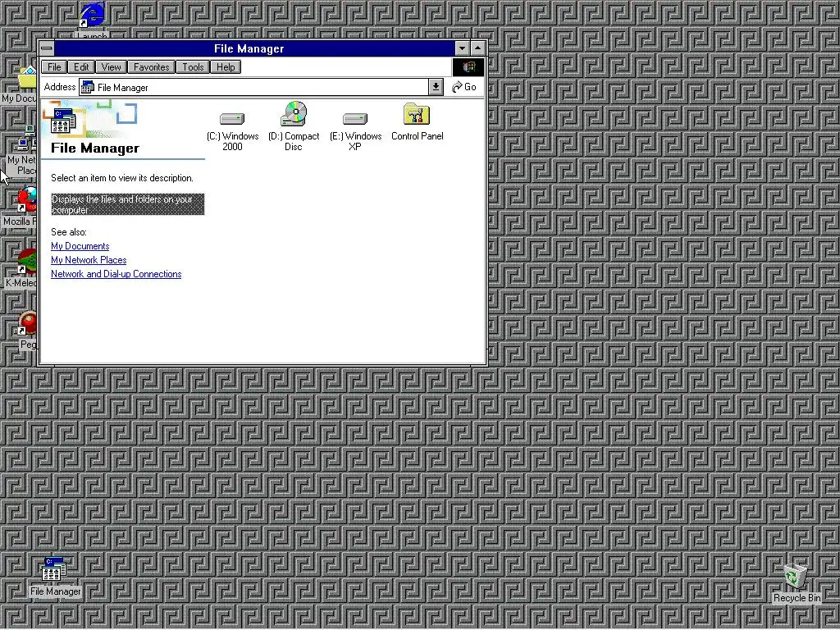Image resolution: width=840 pixels, height=630 pixels.
Task: Open the File menu
Action: tap(54, 67)
